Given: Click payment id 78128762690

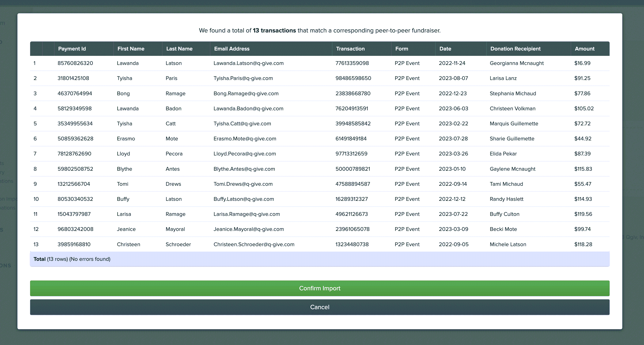Looking at the screenshot, I should click(x=74, y=153).
